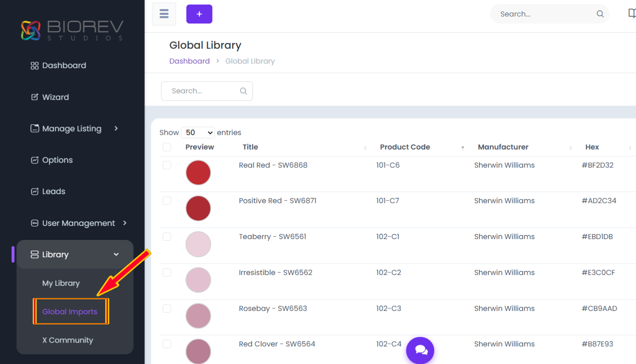This screenshot has height=364, width=636.
Task: Open Global Imports in sidebar
Action: pos(70,312)
